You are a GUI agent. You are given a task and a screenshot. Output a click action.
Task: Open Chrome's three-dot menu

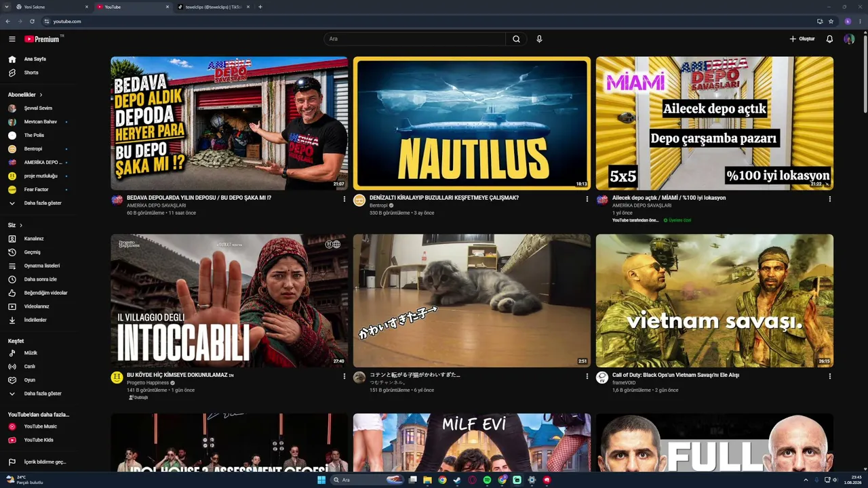coord(860,21)
